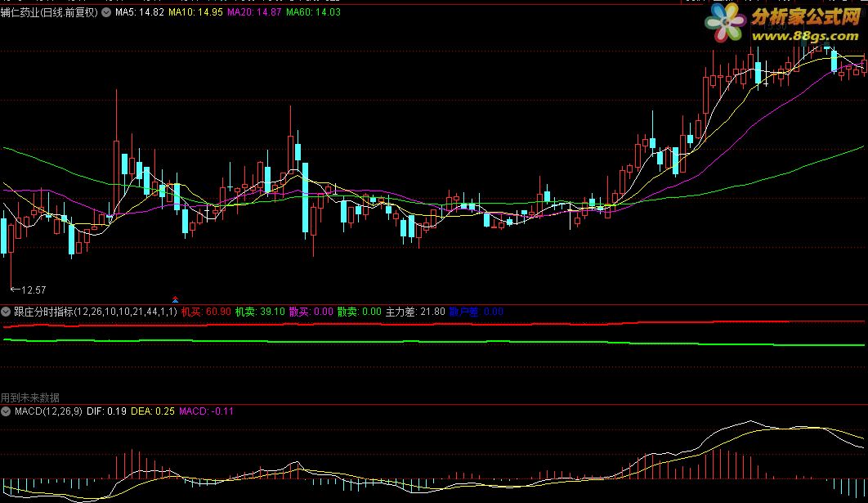
Task: Click the blue 散户差: 0.00 value
Action: pyautogui.click(x=476, y=312)
